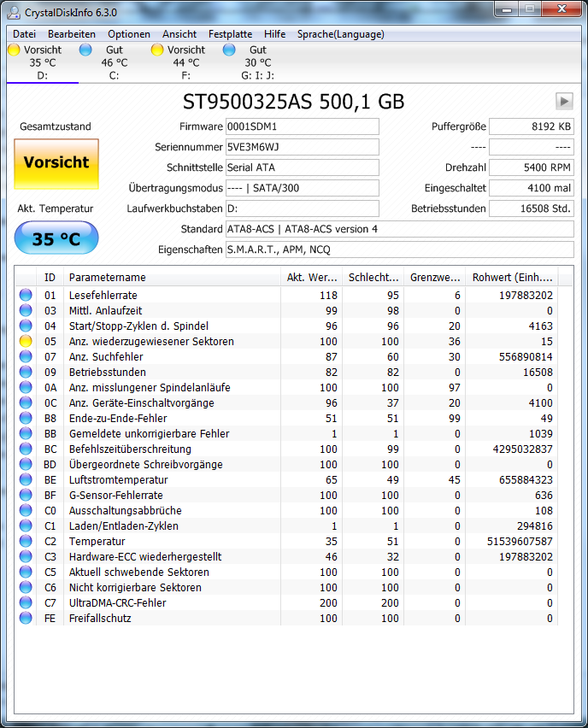Screen dimensions: 588x728
Task: Open the Festplatte menu
Action: [230, 34]
